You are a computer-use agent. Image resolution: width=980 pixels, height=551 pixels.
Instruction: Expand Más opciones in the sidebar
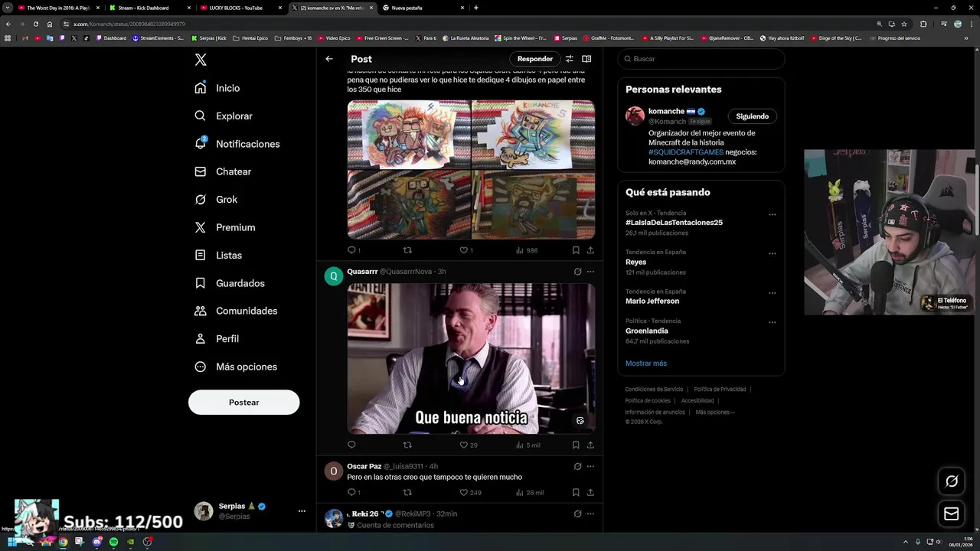click(236, 367)
